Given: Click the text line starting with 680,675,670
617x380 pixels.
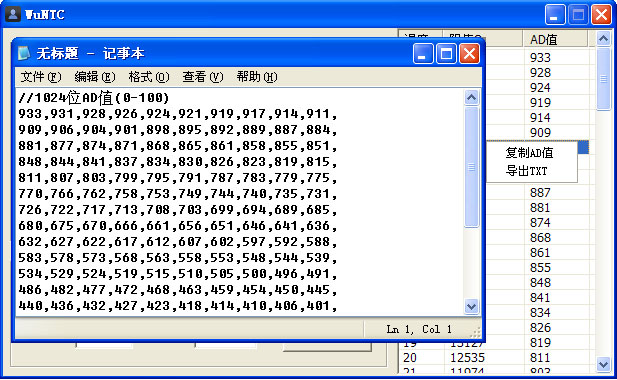Looking at the screenshot, I should click(177, 226).
